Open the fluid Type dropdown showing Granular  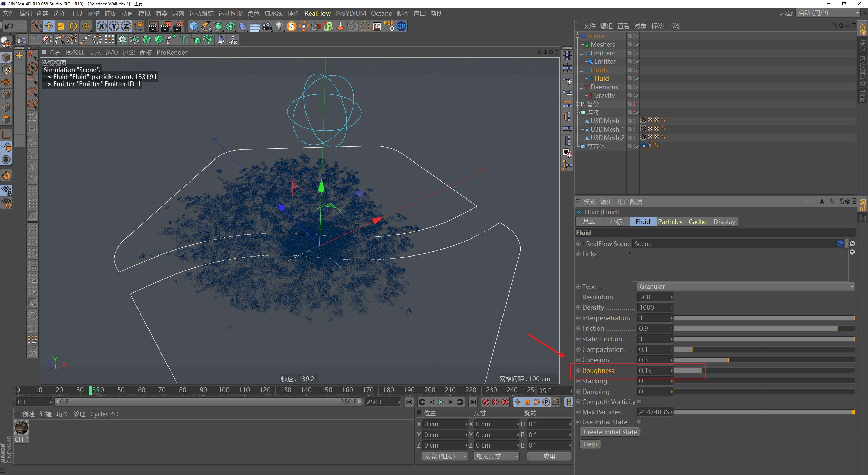point(746,287)
